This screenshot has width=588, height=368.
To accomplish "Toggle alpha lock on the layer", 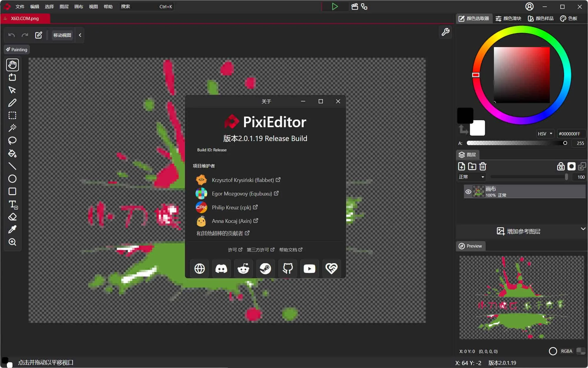I will click(x=560, y=166).
